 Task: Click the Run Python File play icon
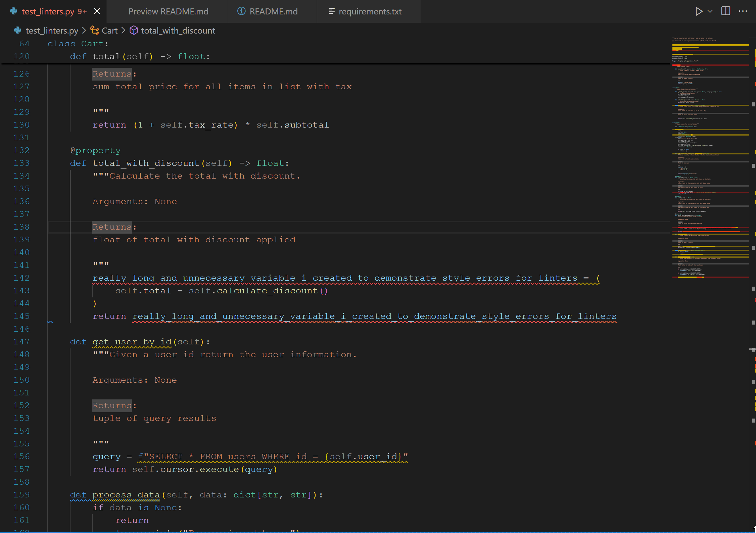click(x=699, y=11)
